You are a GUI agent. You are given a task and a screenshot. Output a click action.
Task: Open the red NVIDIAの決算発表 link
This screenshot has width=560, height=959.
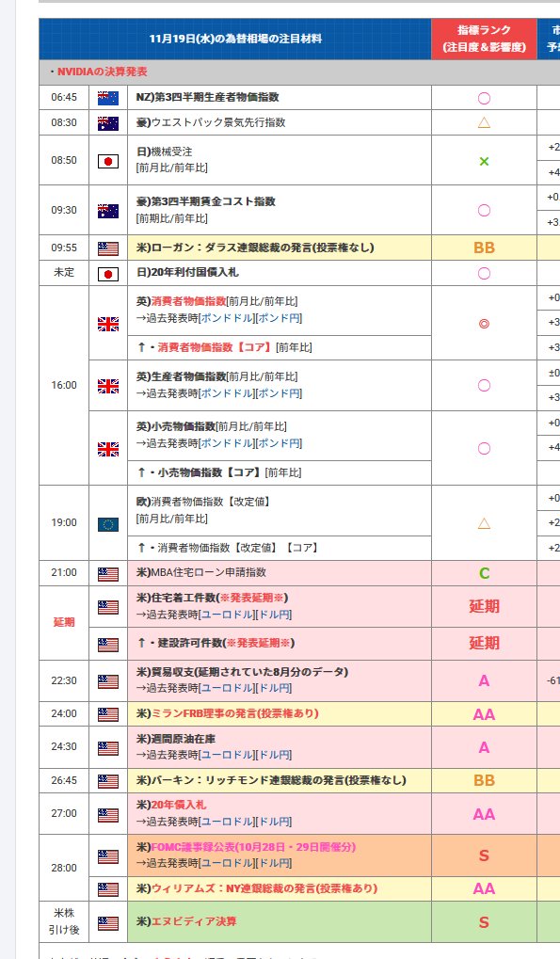point(102,72)
